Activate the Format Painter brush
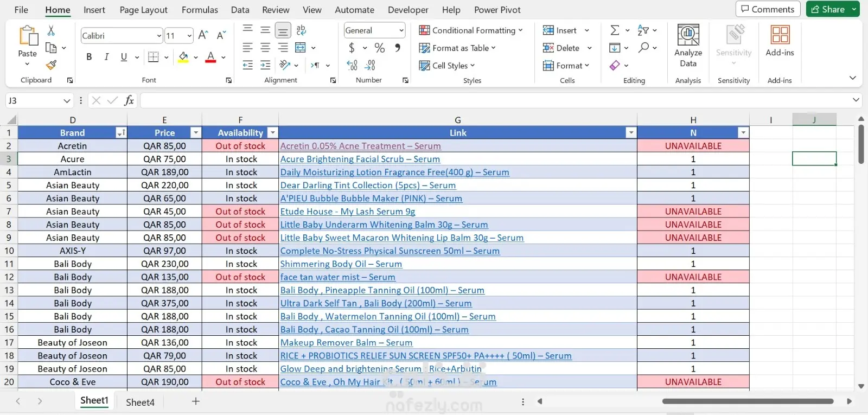This screenshot has width=868, height=415. click(51, 65)
